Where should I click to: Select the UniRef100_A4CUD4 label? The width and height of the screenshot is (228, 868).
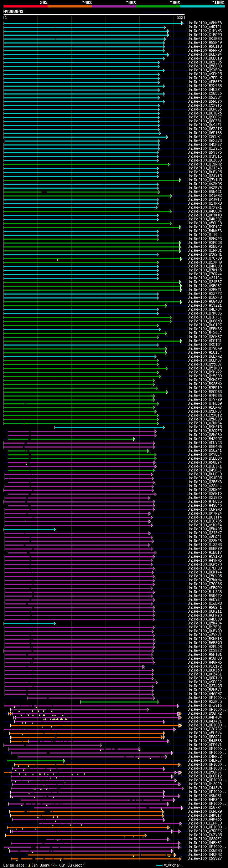pos(204,211)
